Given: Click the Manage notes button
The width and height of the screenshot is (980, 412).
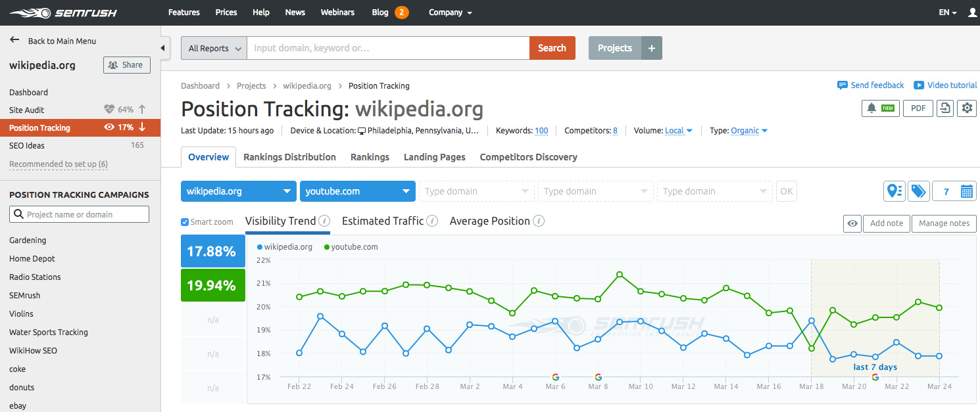Looking at the screenshot, I should (x=944, y=223).
